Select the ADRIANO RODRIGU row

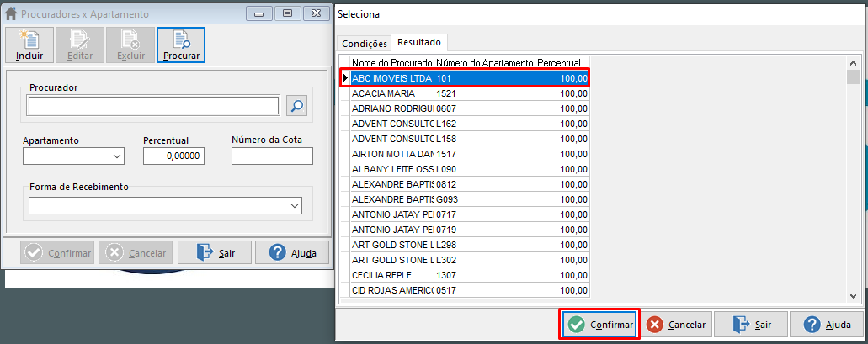tap(470, 108)
